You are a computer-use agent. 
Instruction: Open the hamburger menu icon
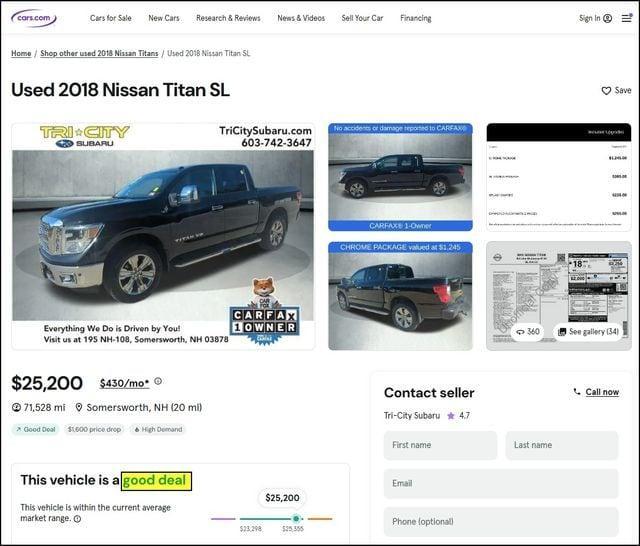point(627,18)
